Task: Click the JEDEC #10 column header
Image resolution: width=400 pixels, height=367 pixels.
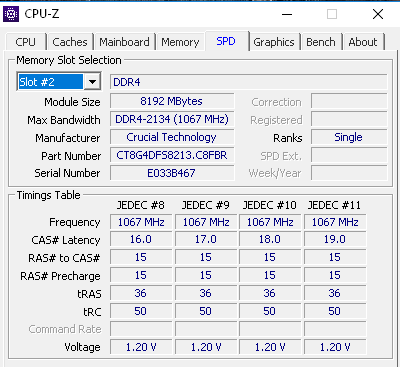Action: coord(270,205)
